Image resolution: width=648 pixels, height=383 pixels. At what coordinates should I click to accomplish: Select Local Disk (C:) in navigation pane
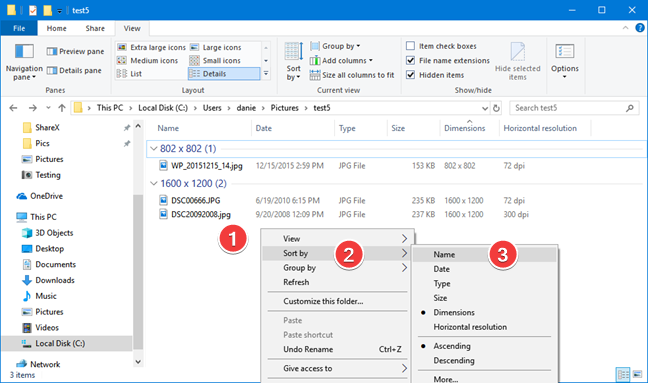67,344
